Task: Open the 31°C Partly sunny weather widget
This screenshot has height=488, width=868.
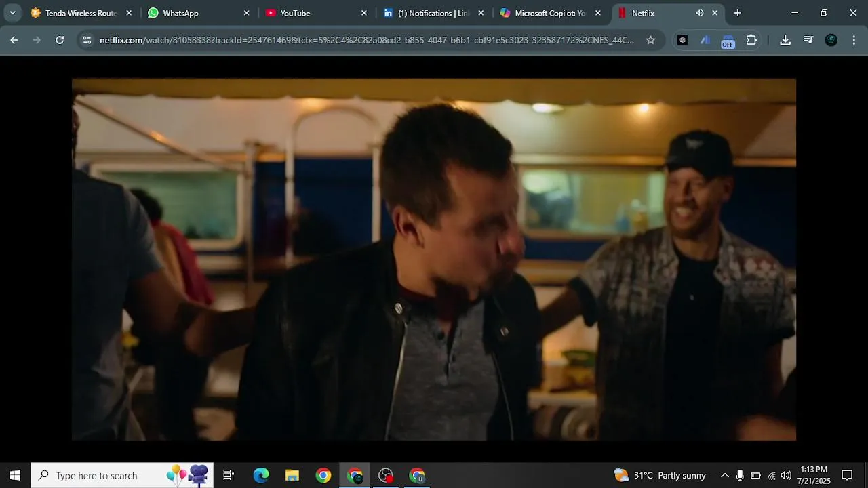Action: (x=660, y=475)
